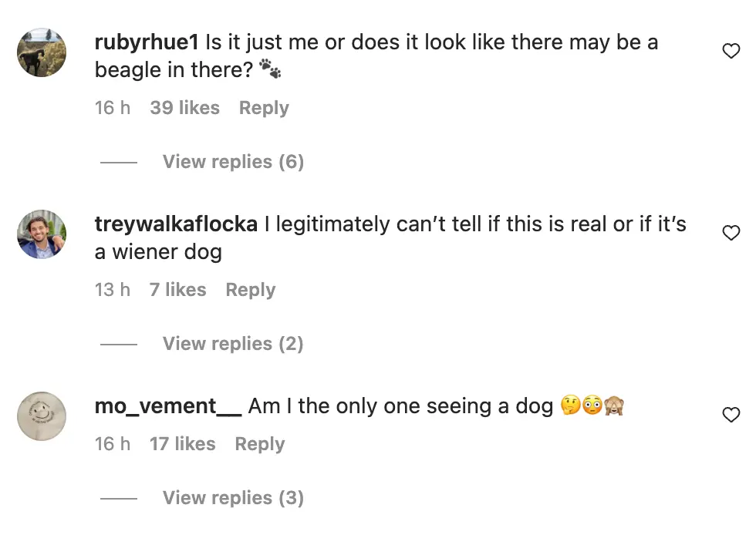756x535 pixels.
Task: Like treywalkaflocka's wiener dog comment
Action: (x=731, y=233)
